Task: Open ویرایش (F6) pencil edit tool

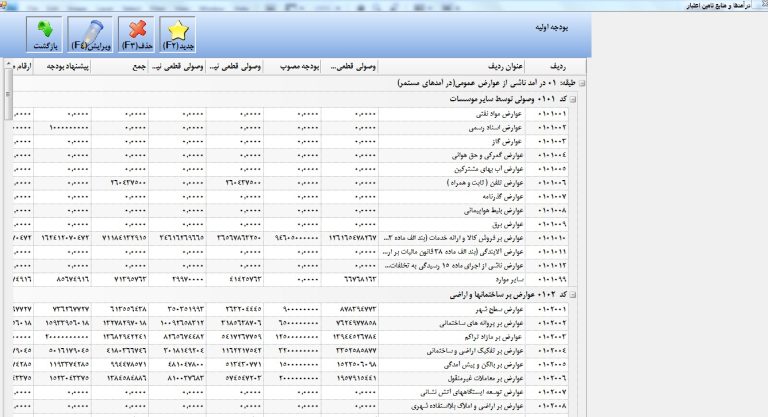Action: [91, 35]
